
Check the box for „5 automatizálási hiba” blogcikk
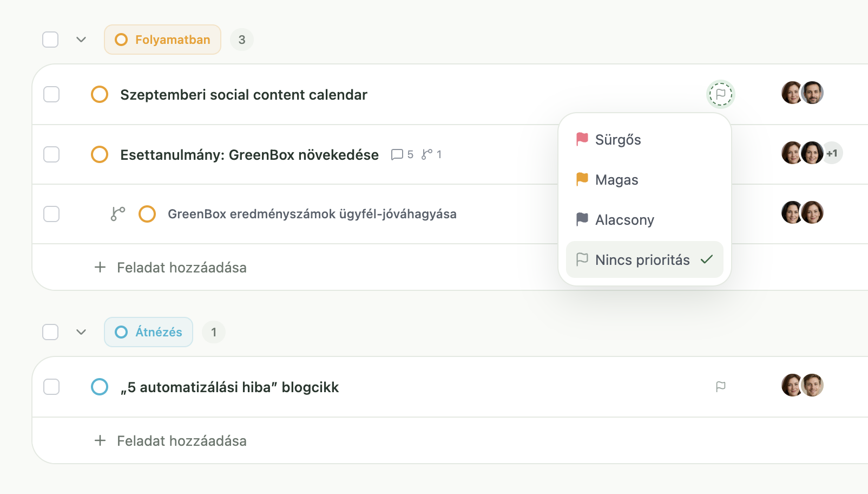tap(51, 387)
